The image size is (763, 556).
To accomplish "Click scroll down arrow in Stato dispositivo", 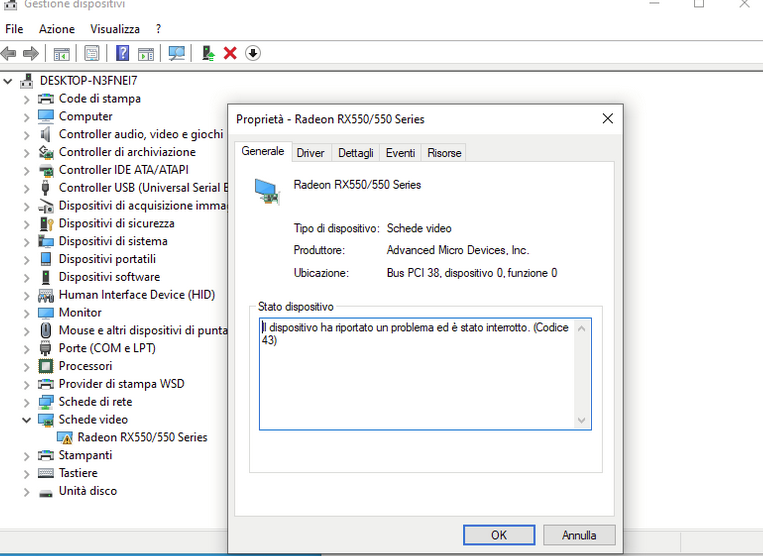I will pyautogui.click(x=581, y=420).
